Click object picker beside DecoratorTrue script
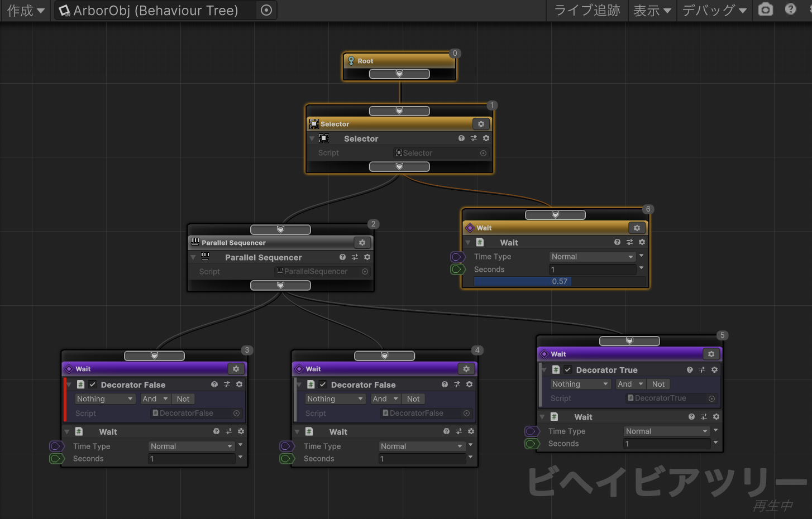 (x=711, y=398)
